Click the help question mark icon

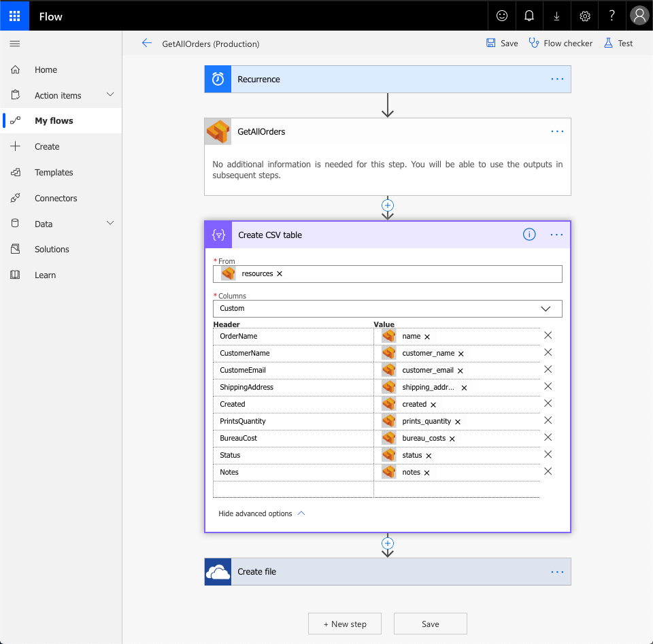tap(612, 16)
